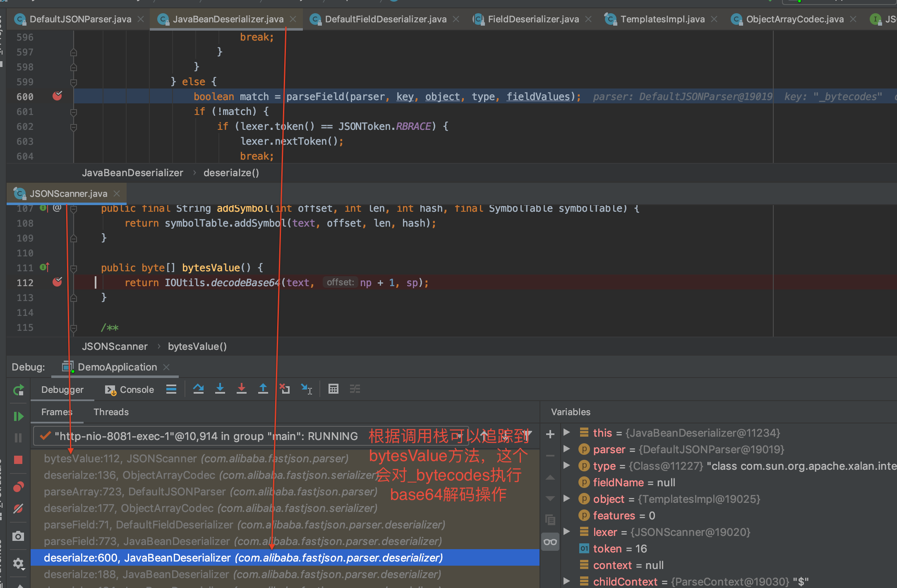The height and width of the screenshot is (588, 897).
Task: Move watch down arrow in Variables
Action: pos(550,499)
